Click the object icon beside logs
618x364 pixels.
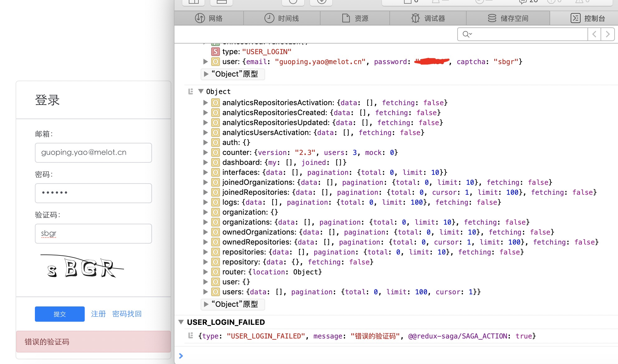(x=215, y=202)
